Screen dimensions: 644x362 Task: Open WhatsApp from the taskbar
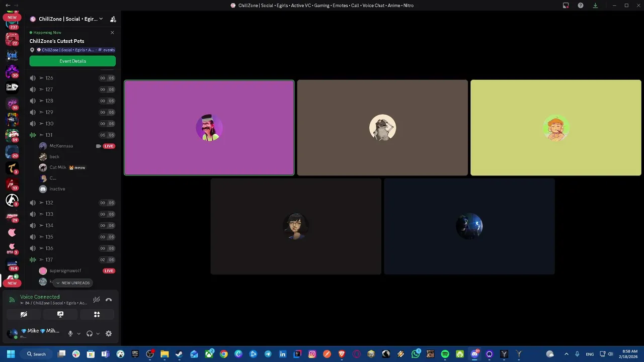[416, 354]
